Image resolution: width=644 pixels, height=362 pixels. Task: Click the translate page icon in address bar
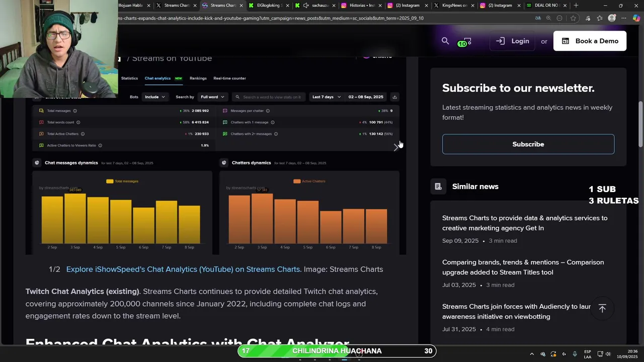538,18
